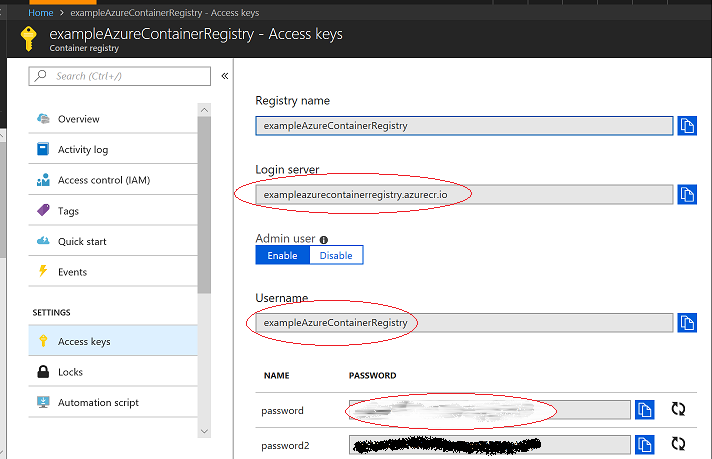The height and width of the screenshot is (459, 712).
Task: Click the NAME column header
Action: [x=277, y=375]
